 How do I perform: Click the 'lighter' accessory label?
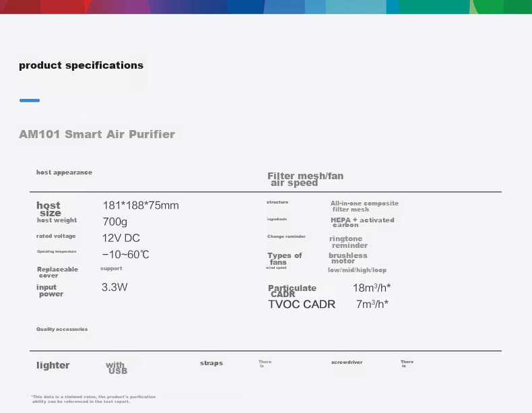[53, 365]
